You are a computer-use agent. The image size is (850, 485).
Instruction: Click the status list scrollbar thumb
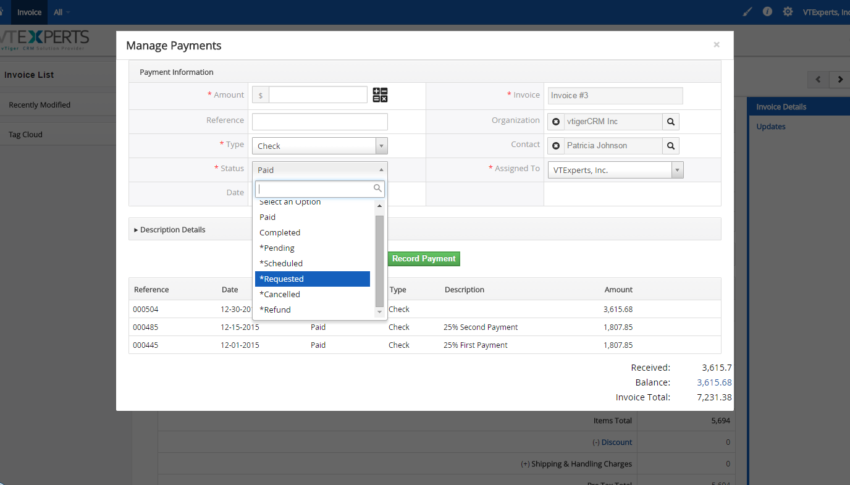(x=379, y=261)
